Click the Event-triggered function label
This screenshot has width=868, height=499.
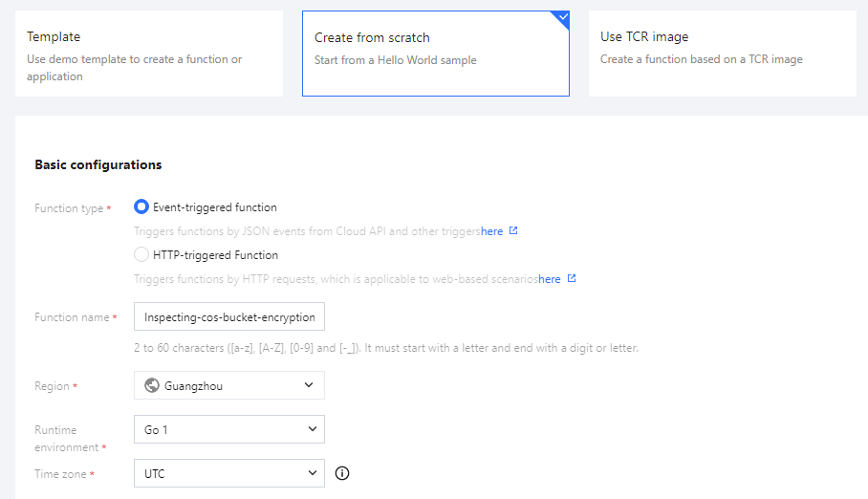click(215, 207)
